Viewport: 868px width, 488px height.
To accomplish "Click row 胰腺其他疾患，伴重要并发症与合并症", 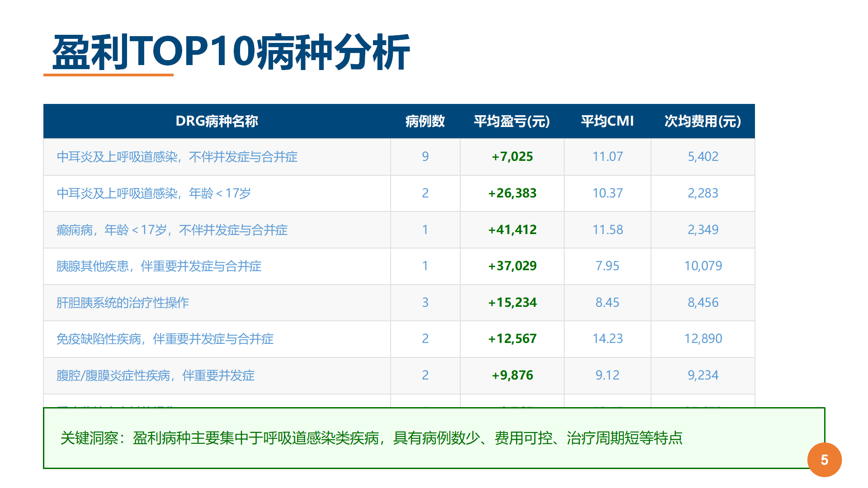I will point(399,266).
